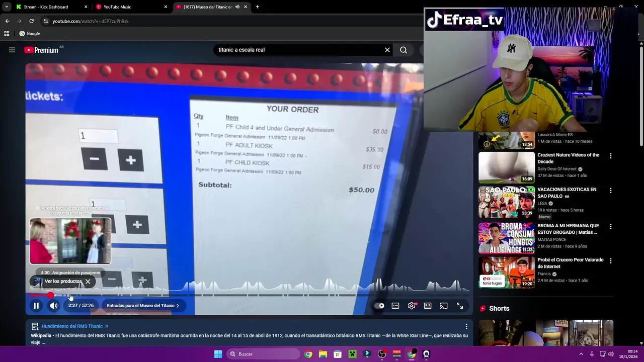Image resolution: width=644 pixels, height=362 pixels.
Task: Open the Wikipedia info panel options menu
Action: click(x=466, y=326)
